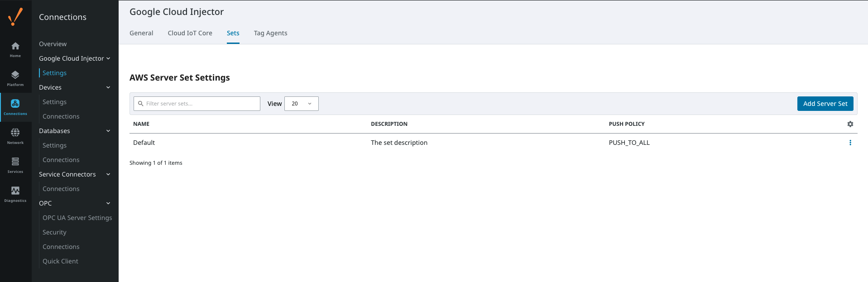Image resolution: width=868 pixels, height=282 pixels.
Task: Collapse the Devices menu group
Action: [108, 87]
